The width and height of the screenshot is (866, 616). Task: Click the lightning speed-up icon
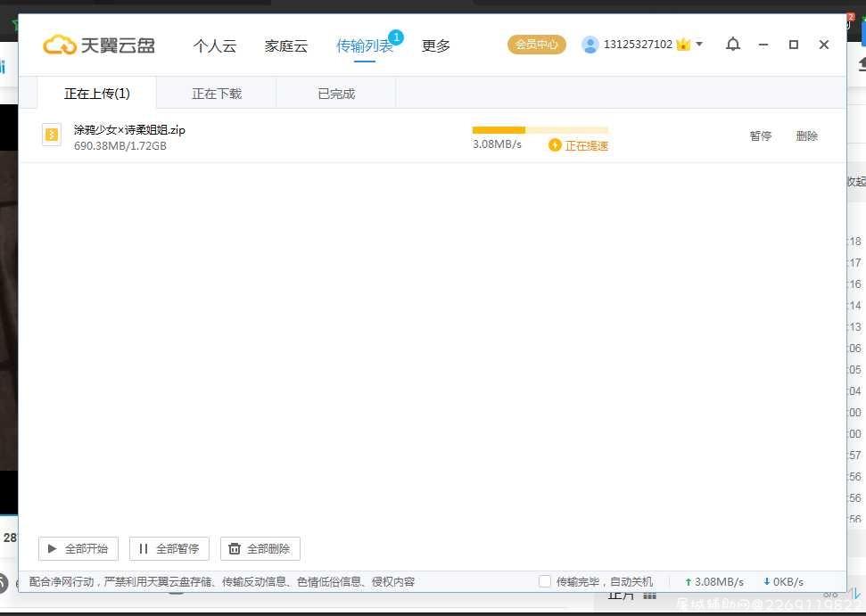coord(555,145)
